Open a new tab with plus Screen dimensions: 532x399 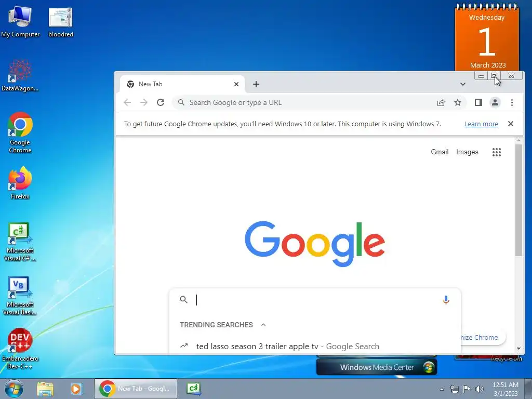(x=256, y=84)
